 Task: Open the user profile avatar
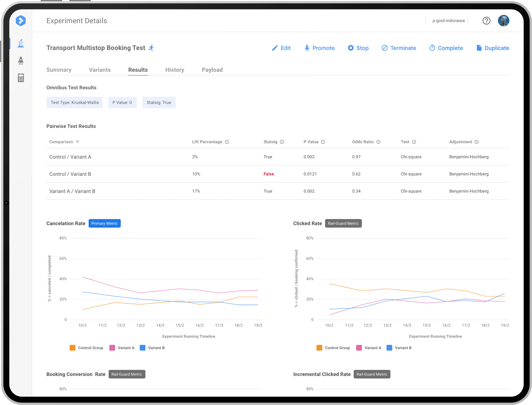(503, 21)
